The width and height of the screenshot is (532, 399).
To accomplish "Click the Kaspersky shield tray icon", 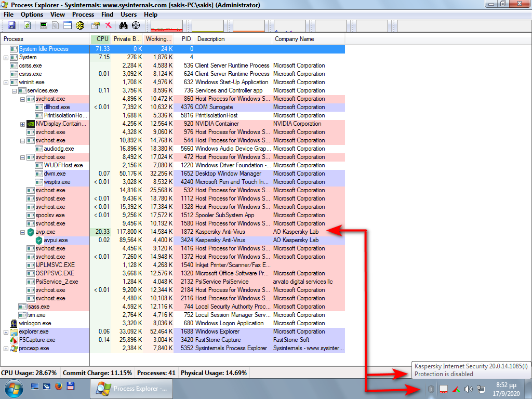I will coord(431,389).
